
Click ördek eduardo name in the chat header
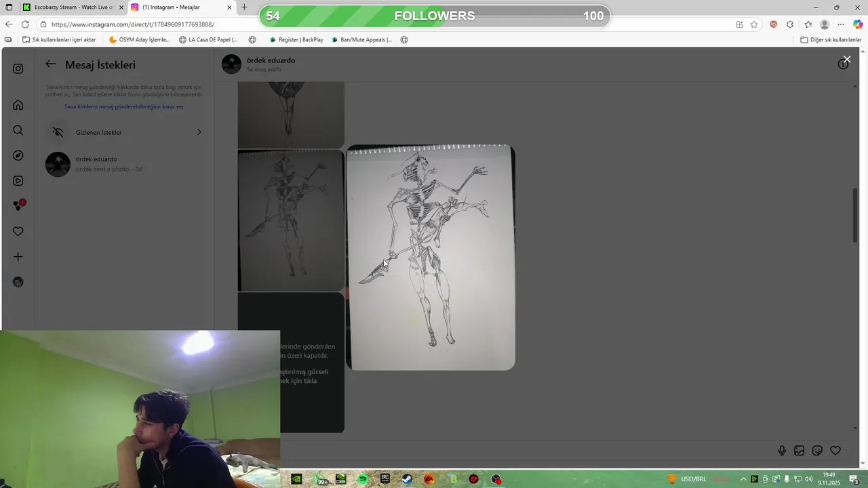point(271,60)
